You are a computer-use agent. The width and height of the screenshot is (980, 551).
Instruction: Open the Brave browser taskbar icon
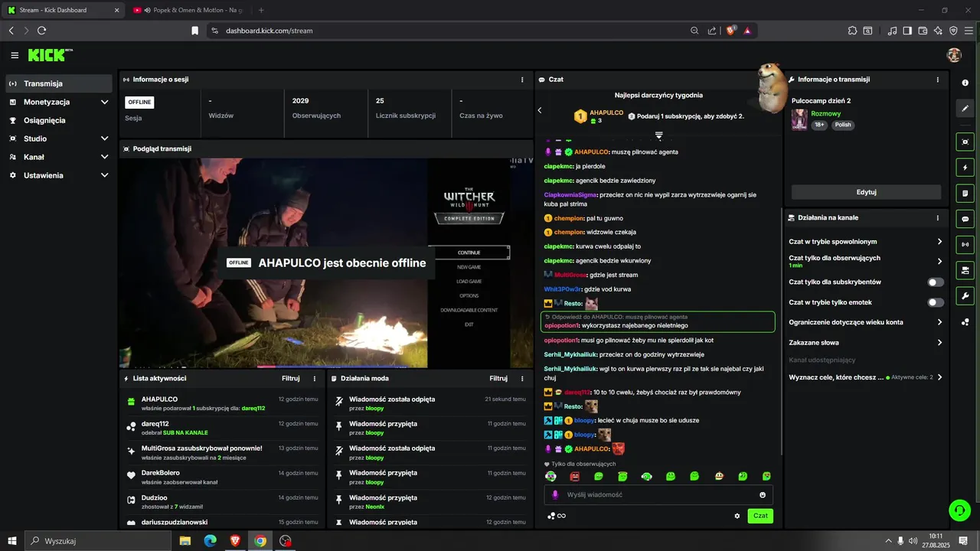(x=235, y=541)
